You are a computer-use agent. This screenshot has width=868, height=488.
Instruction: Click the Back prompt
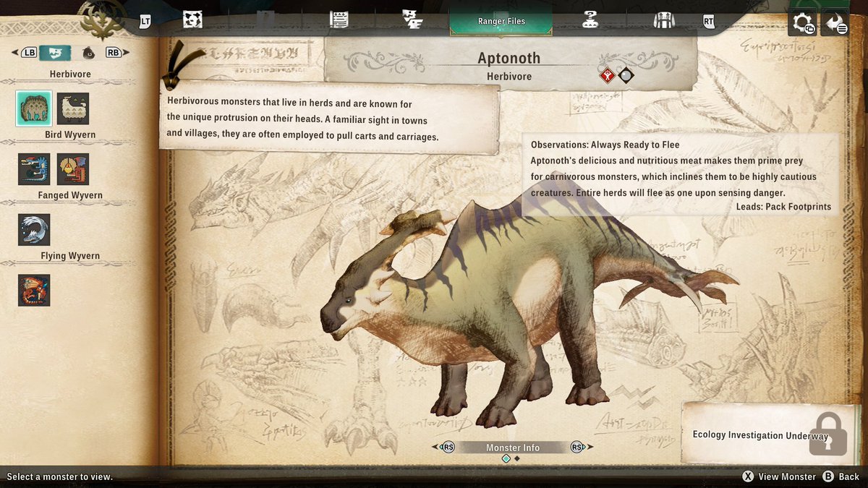(x=841, y=476)
